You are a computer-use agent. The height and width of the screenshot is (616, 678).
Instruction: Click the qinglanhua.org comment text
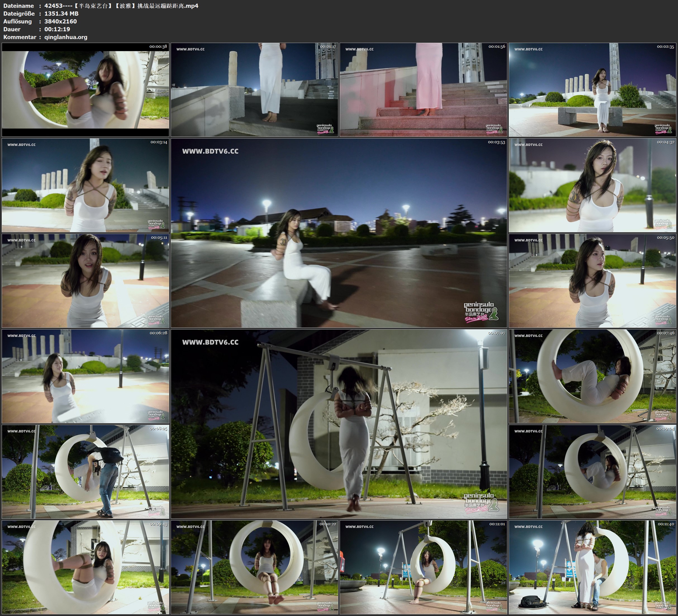point(66,37)
